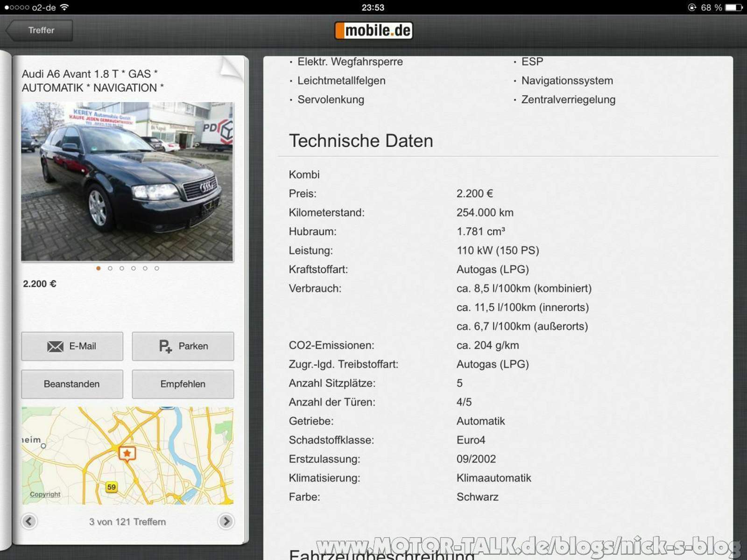Tap the 'Automatik' gearbox value
The width and height of the screenshot is (747, 560).
pyautogui.click(x=480, y=421)
